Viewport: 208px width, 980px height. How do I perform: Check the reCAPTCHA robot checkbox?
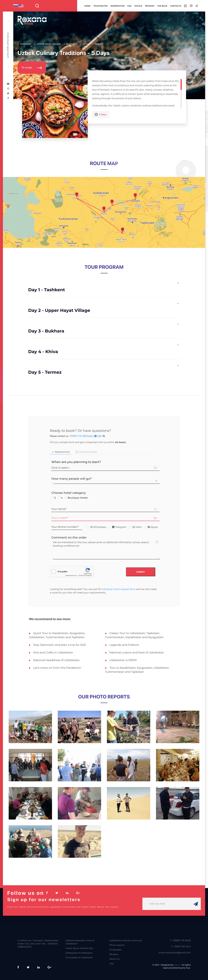[x=54, y=571]
